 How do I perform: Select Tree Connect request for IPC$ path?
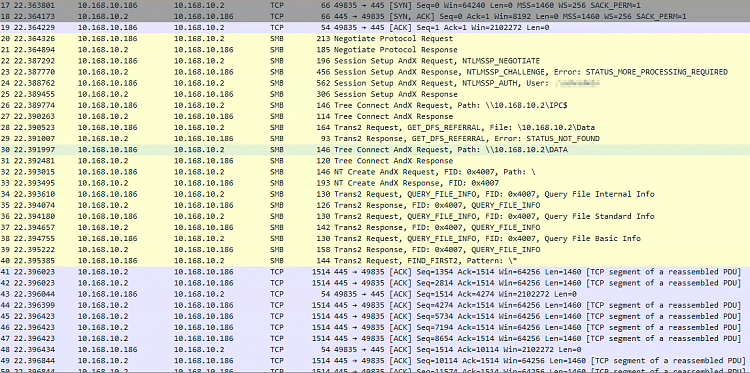click(375, 105)
